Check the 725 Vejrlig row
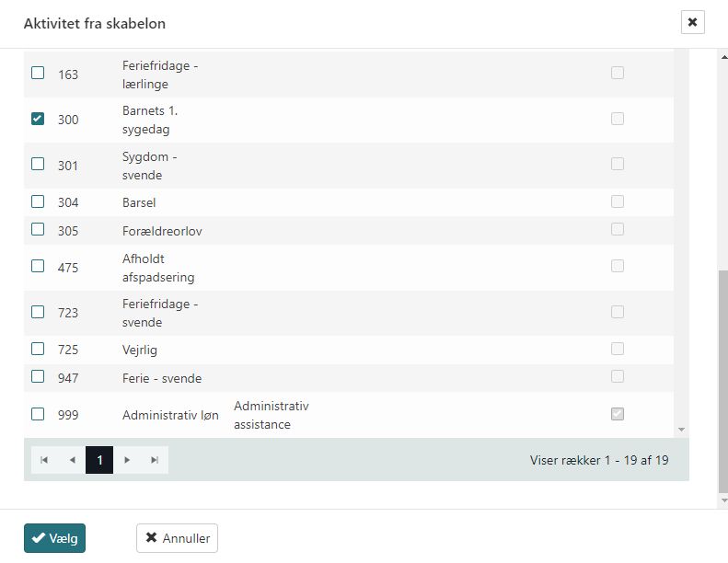Viewport: 728px width, 563px height. pos(38,349)
